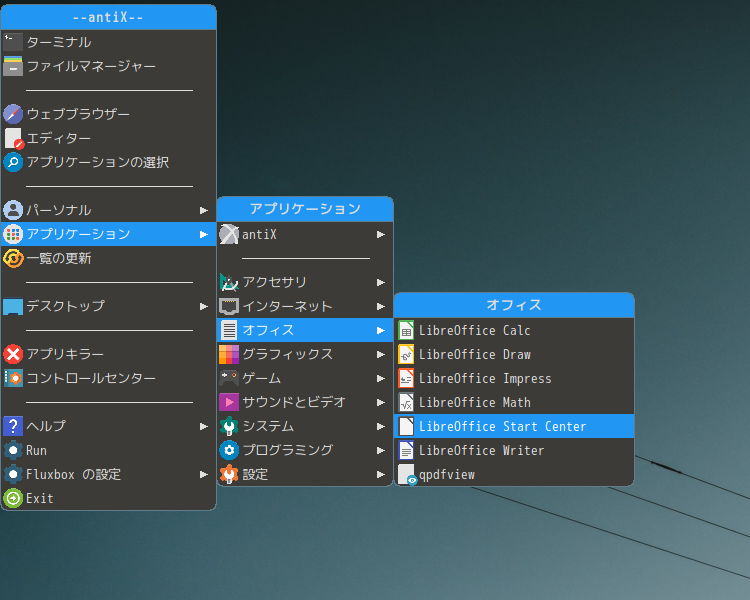Click the magnifier icon for アプリケーションの選択
The image size is (750, 600).
click(x=13, y=162)
